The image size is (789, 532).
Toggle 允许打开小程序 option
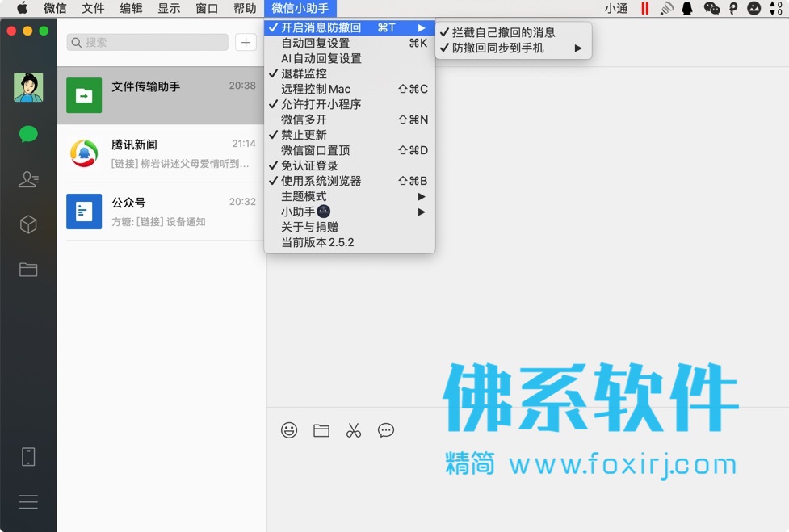pyautogui.click(x=349, y=104)
